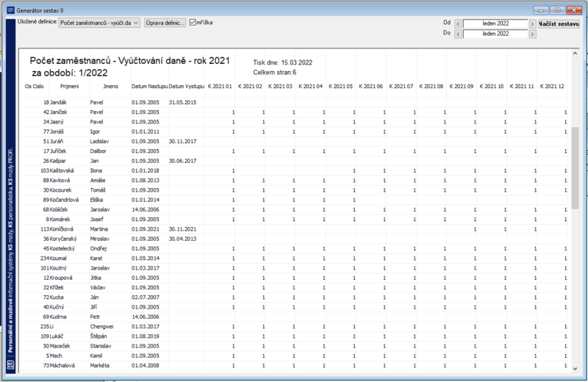Click the vertical scrollbar thumb
Image resolution: width=588 pixels, height=382 pixels.
pyautogui.click(x=575, y=168)
